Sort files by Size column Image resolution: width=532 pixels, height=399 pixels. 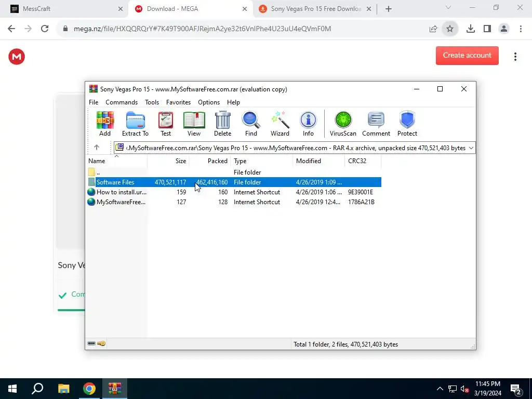click(x=168, y=161)
